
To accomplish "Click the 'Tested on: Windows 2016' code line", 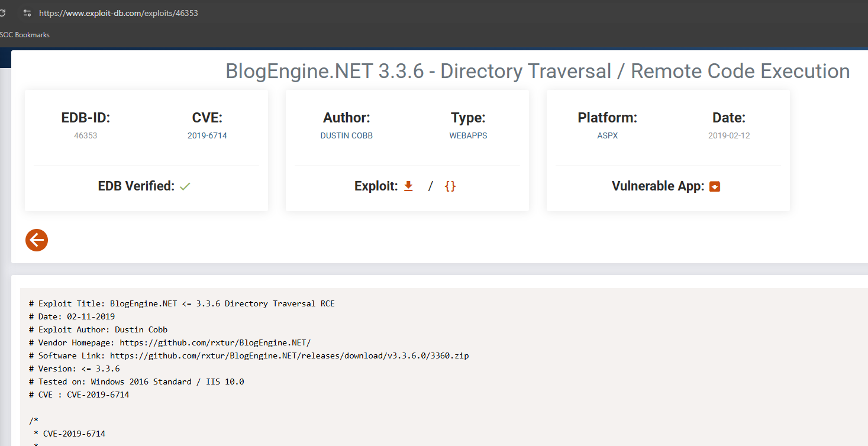I will point(136,382).
